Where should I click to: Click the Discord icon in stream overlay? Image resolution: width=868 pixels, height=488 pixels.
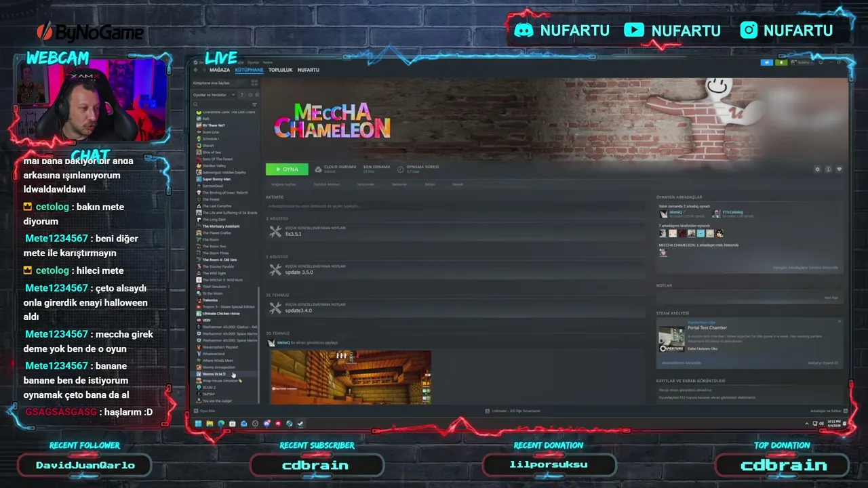pyautogui.click(x=524, y=30)
